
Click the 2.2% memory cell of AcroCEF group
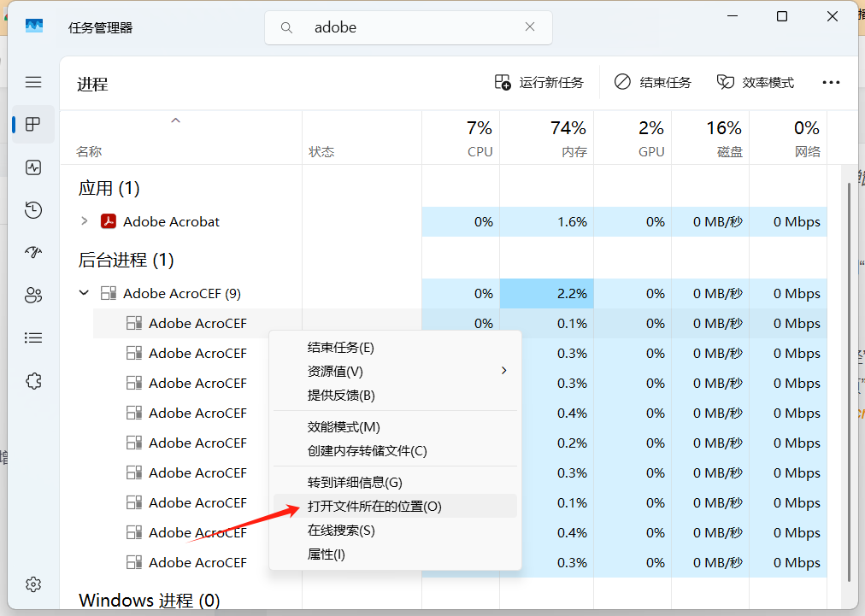(547, 293)
